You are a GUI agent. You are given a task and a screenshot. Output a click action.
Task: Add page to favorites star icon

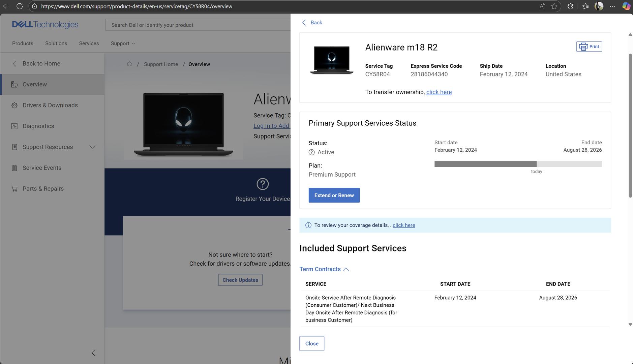(554, 6)
